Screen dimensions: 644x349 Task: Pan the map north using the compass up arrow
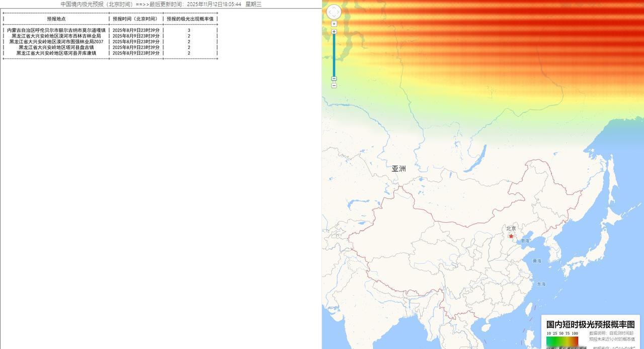(335, 7)
